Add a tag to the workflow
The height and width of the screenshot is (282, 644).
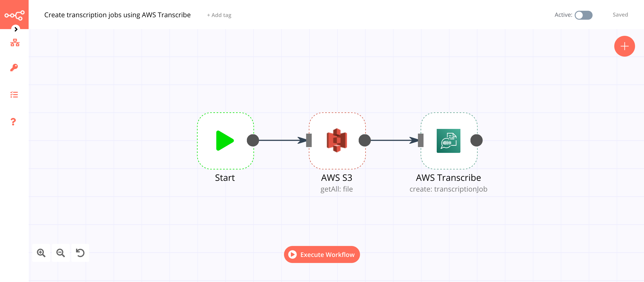[x=219, y=15]
